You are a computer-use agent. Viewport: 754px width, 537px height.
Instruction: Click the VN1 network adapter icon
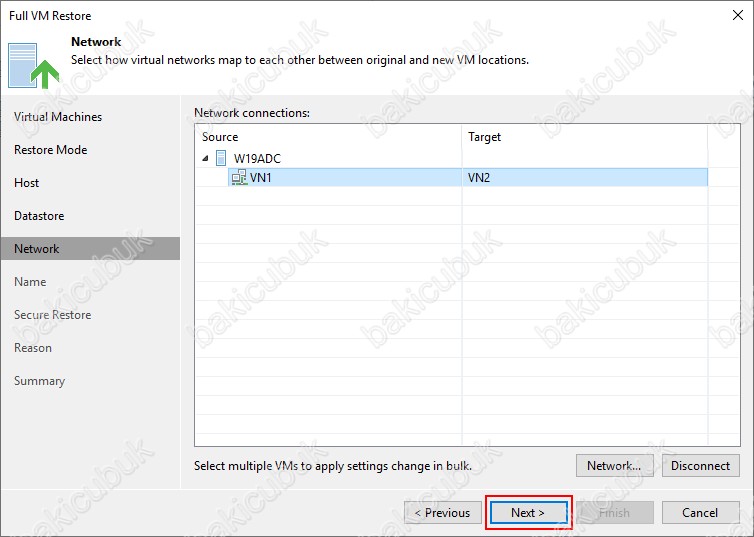point(239,177)
